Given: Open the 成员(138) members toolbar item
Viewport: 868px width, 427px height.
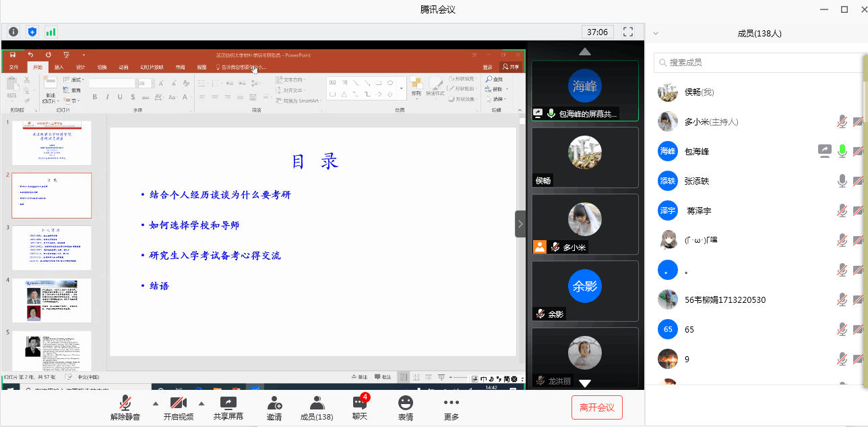Looking at the screenshot, I should click(x=317, y=403).
